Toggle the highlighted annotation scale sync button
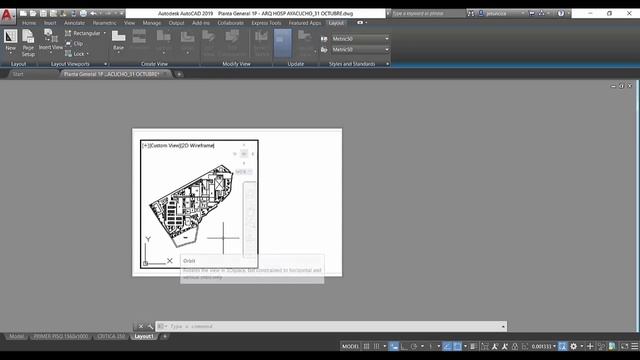This screenshot has width=640, height=360. click(562, 346)
